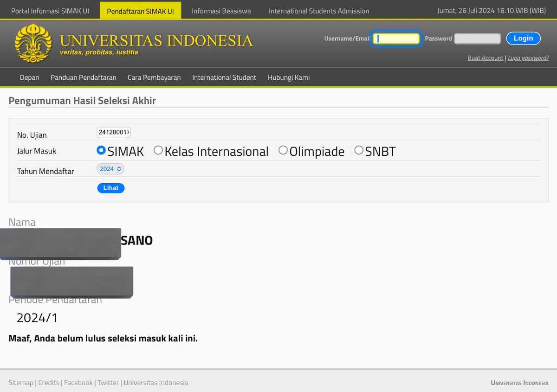Open the Twitter footer link
The width and height of the screenshot is (557, 392).
coord(108,383)
